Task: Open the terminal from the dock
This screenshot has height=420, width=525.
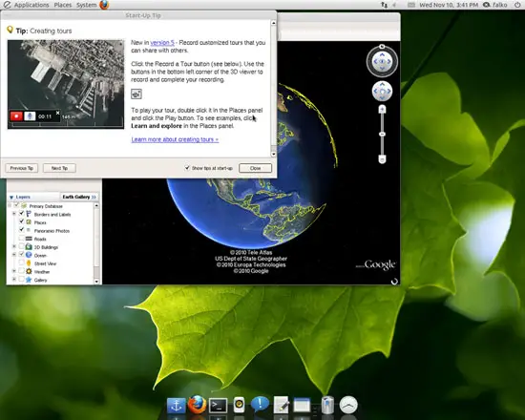Action: (x=218, y=406)
